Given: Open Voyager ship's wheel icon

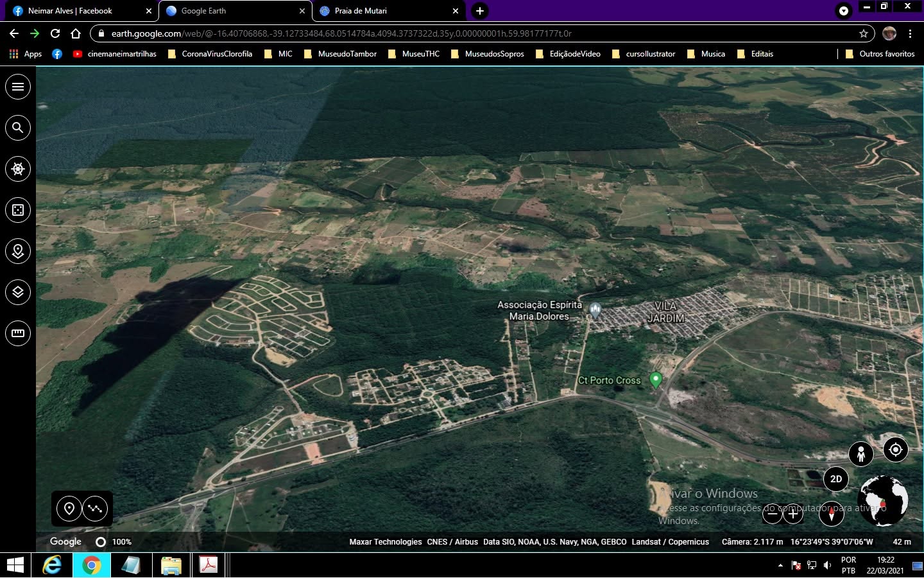Looking at the screenshot, I should tap(18, 169).
